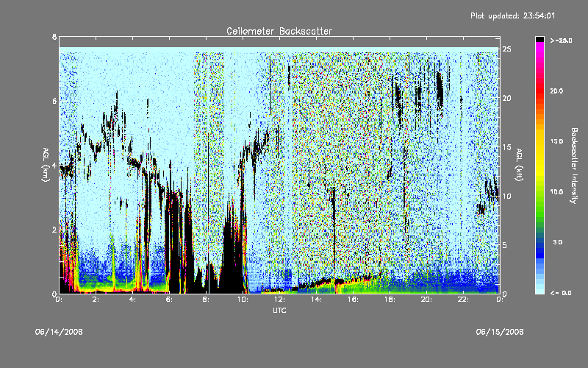Click the 'Plot updated: 23:54:01' timestamp

tap(512, 15)
